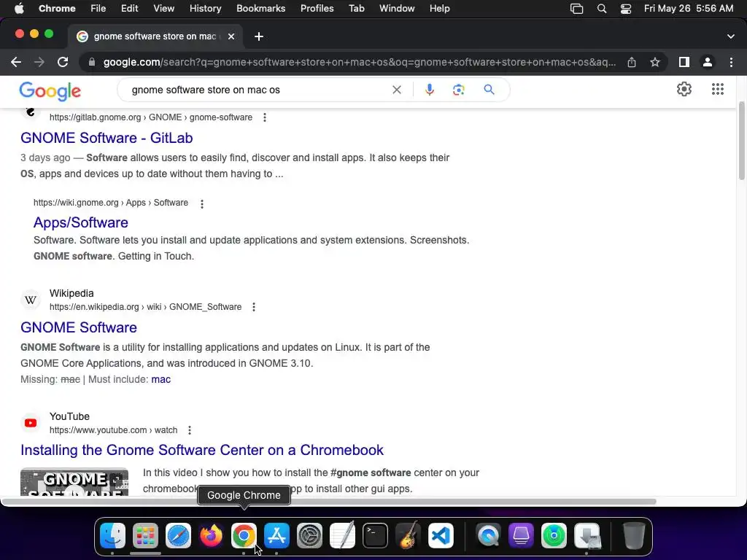747x560 pixels.
Task: Click the screen mirroring menu bar icon
Action: coord(576,9)
